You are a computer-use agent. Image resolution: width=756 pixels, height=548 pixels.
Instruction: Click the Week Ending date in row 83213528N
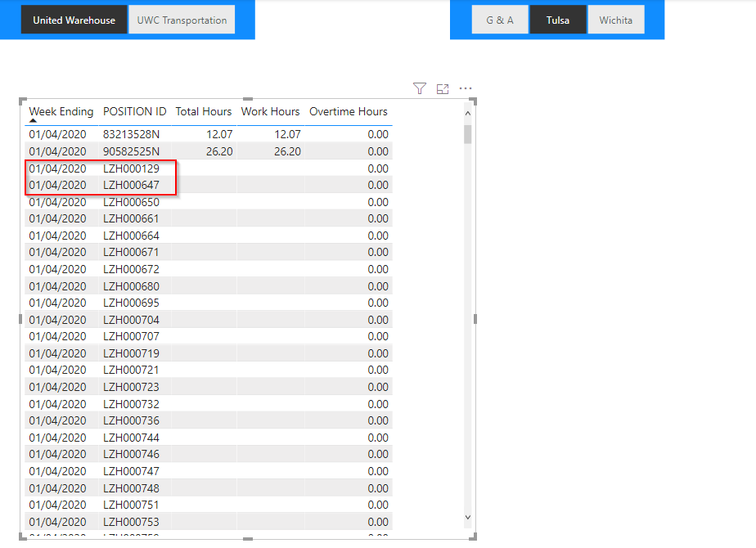(57, 134)
